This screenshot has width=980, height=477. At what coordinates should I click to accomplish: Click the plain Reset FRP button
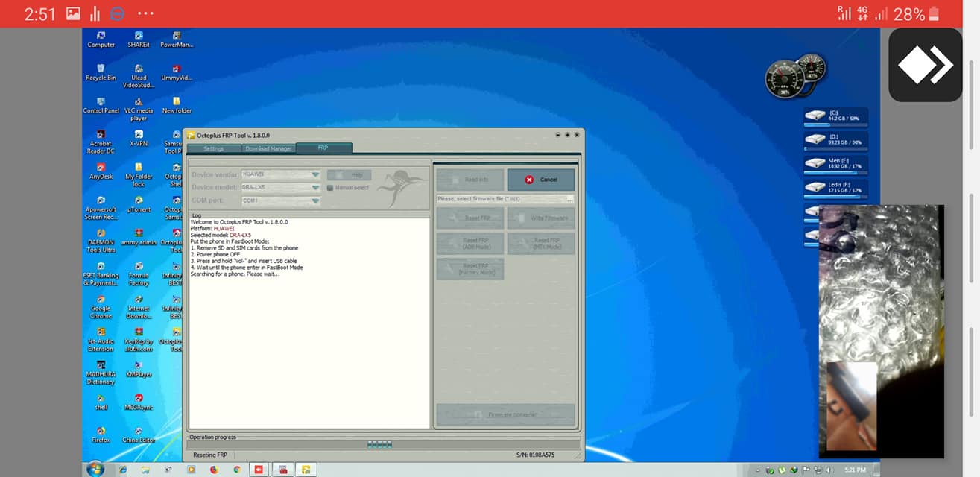coord(470,218)
